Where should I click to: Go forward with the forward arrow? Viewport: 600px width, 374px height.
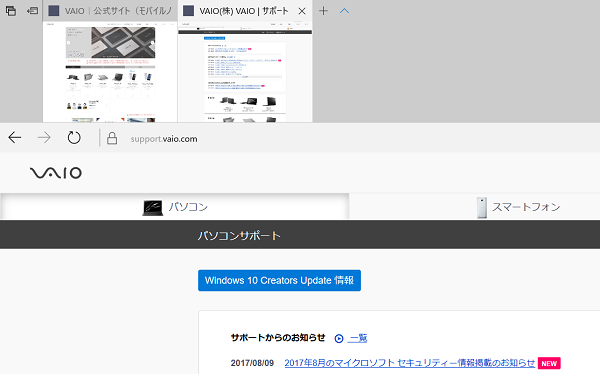point(44,137)
